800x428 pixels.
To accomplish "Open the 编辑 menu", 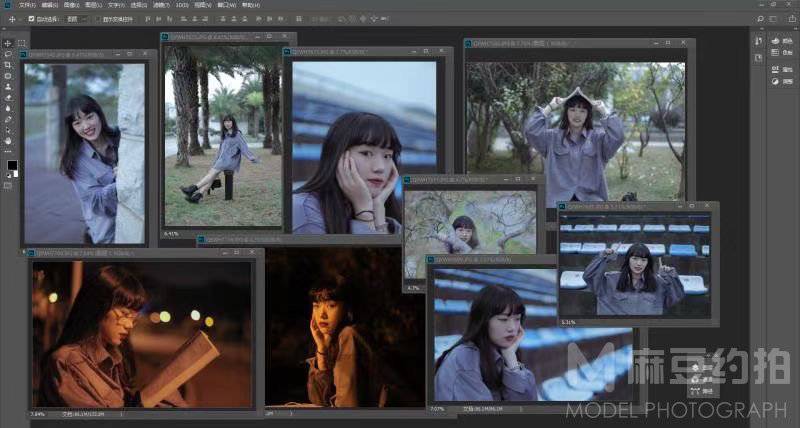I will pyautogui.click(x=49, y=5).
